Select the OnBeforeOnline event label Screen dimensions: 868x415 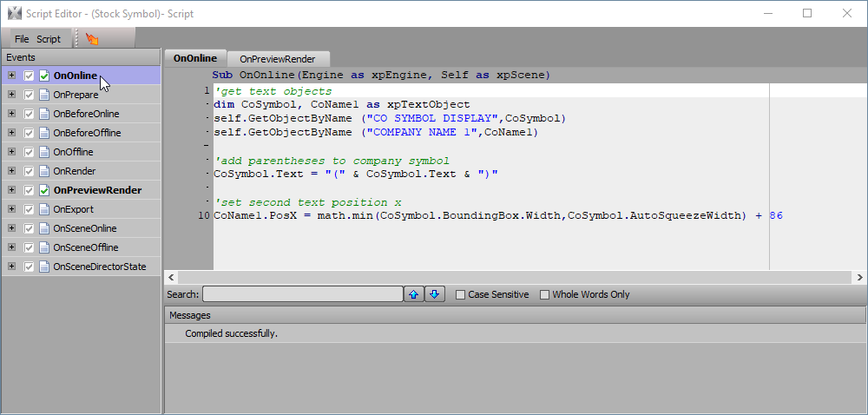tap(86, 114)
